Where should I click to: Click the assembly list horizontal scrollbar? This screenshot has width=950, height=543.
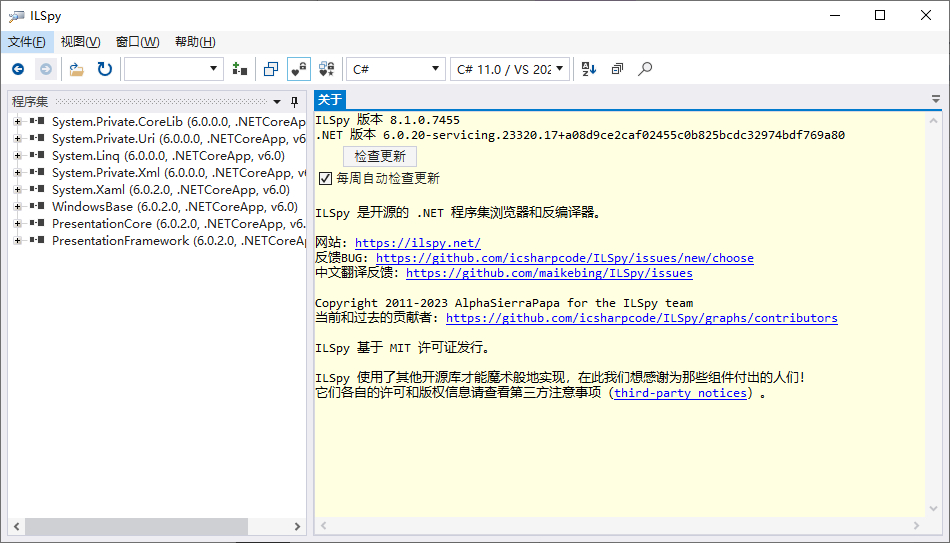tap(137, 526)
